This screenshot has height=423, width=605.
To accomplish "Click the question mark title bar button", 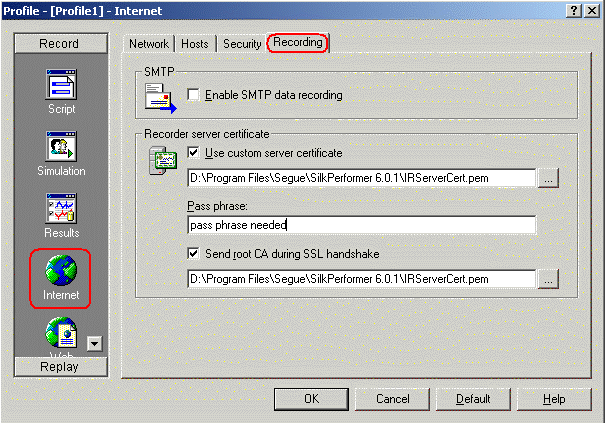I will coord(574,11).
